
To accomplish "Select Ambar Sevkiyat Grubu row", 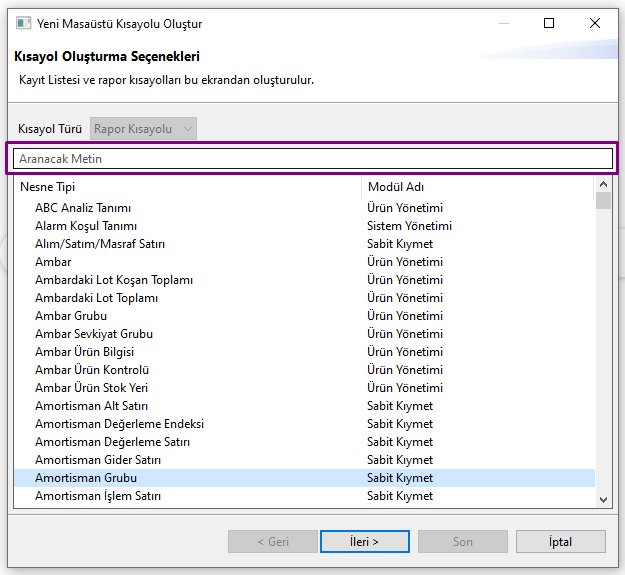I will [x=94, y=334].
